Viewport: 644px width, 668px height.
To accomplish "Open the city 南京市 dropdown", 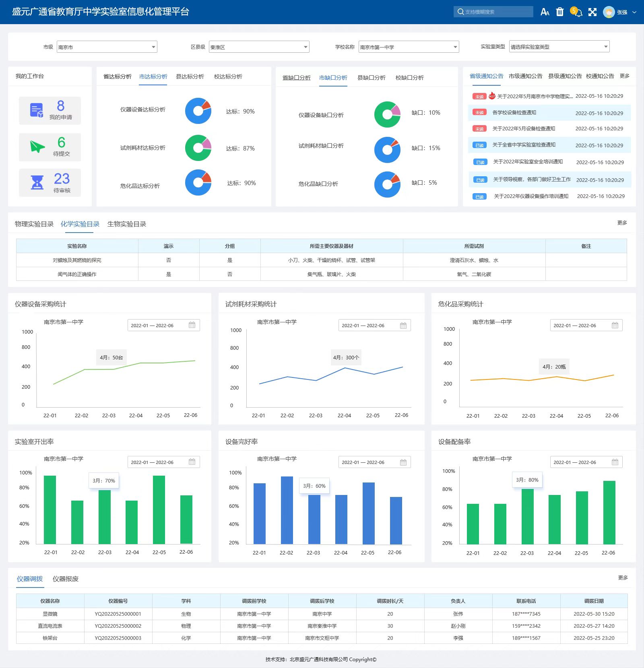I will 107,47.
